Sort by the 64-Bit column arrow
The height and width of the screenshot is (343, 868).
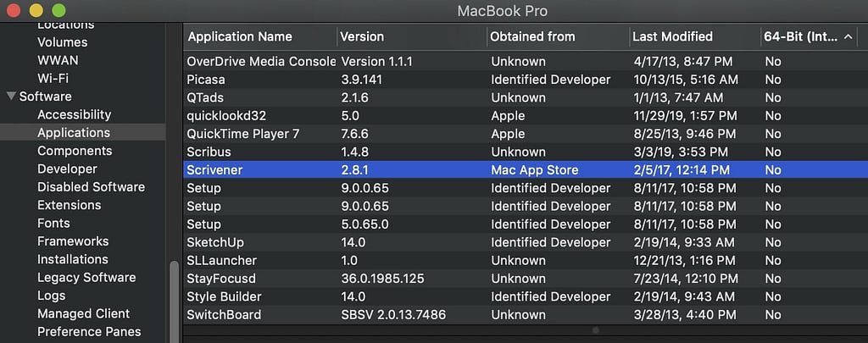(x=848, y=37)
